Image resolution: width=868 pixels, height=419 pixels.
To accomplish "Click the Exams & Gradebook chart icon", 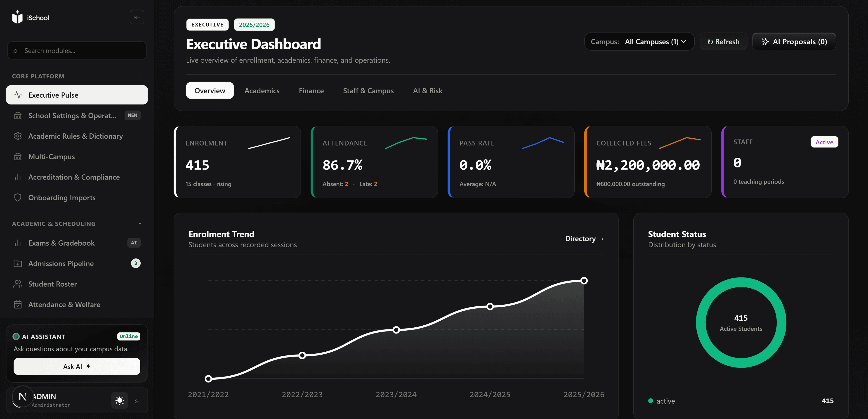I will pos(18,243).
